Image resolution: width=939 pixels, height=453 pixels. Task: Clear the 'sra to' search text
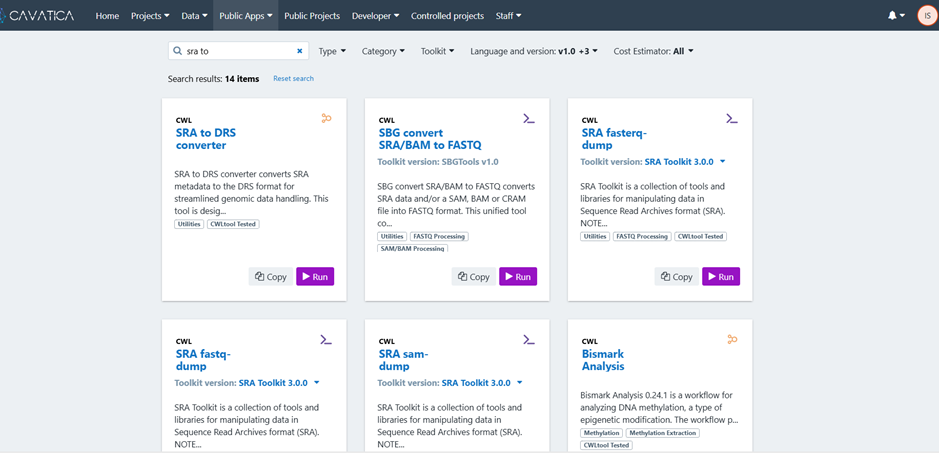click(x=299, y=51)
